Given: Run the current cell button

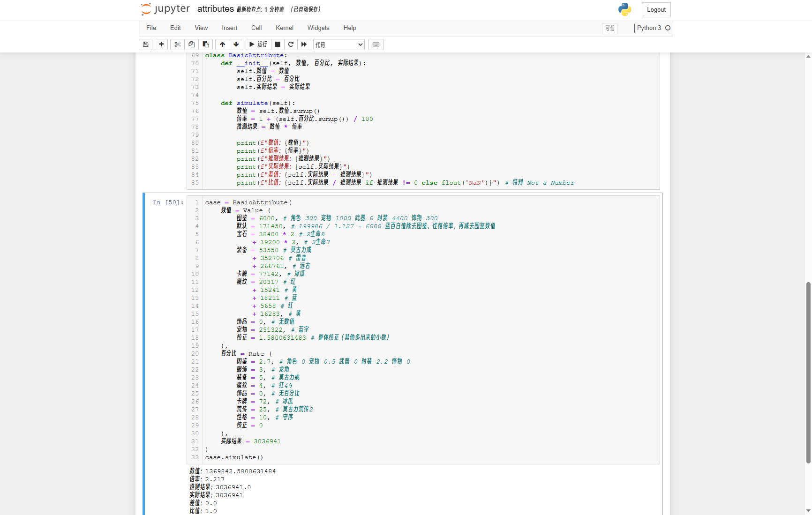Looking at the screenshot, I should [x=258, y=45].
